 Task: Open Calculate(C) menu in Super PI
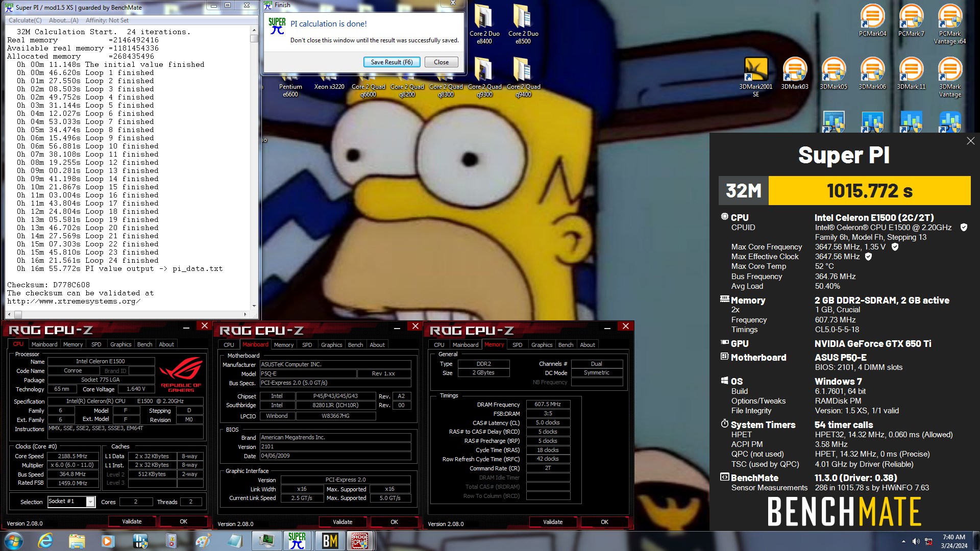25,20
